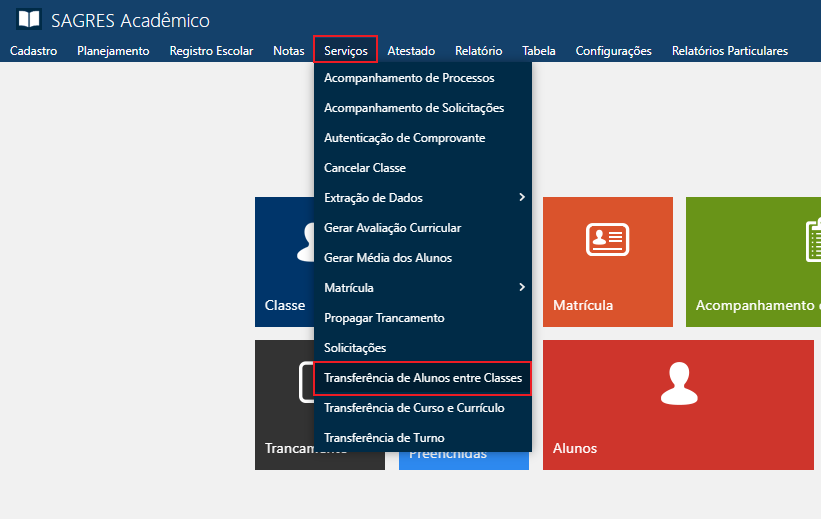Image resolution: width=821 pixels, height=519 pixels.
Task: Click the clipboard icon on Acompanhamento tile
Action: (813, 239)
